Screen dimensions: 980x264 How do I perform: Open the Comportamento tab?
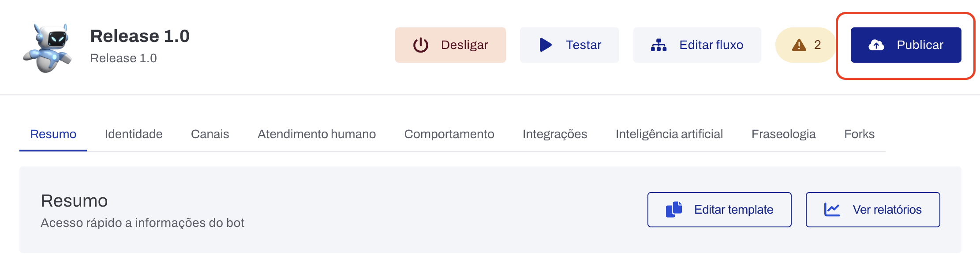[449, 134]
